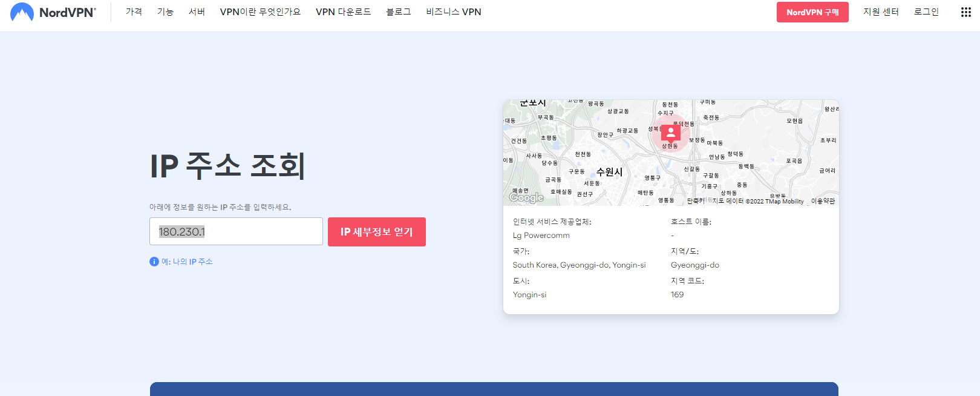The height and width of the screenshot is (396, 980).
Task: Click the 호스트 이름 label
Action: tap(691, 222)
